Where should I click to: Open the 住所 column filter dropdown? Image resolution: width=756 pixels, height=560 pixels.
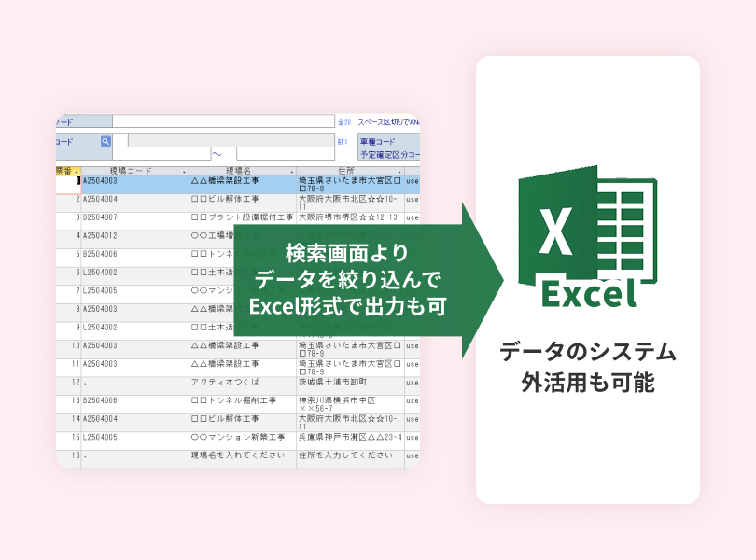coord(399,172)
